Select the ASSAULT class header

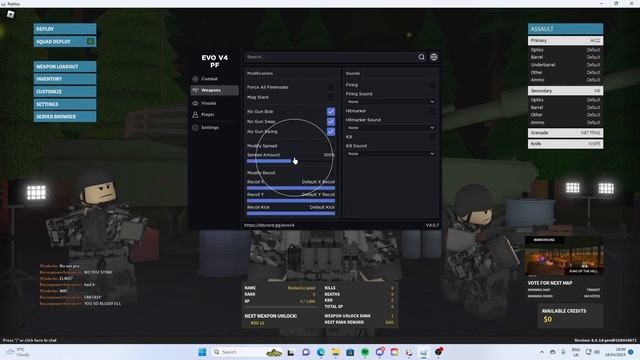point(565,29)
